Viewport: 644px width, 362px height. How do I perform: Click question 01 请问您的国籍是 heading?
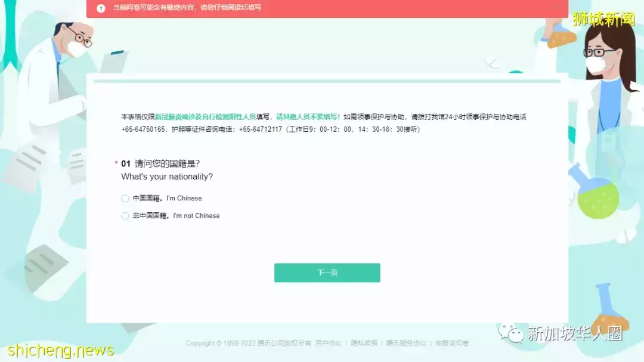(x=162, y=163)
